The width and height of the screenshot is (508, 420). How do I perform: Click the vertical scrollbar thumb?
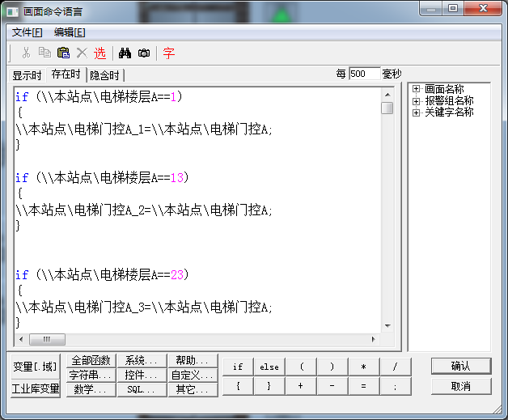[387, 108]
